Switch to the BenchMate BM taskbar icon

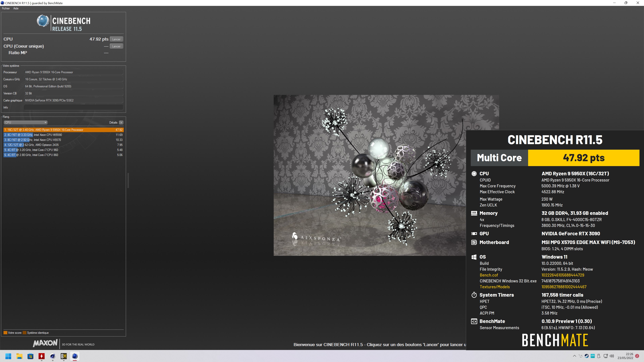point(64,356)
